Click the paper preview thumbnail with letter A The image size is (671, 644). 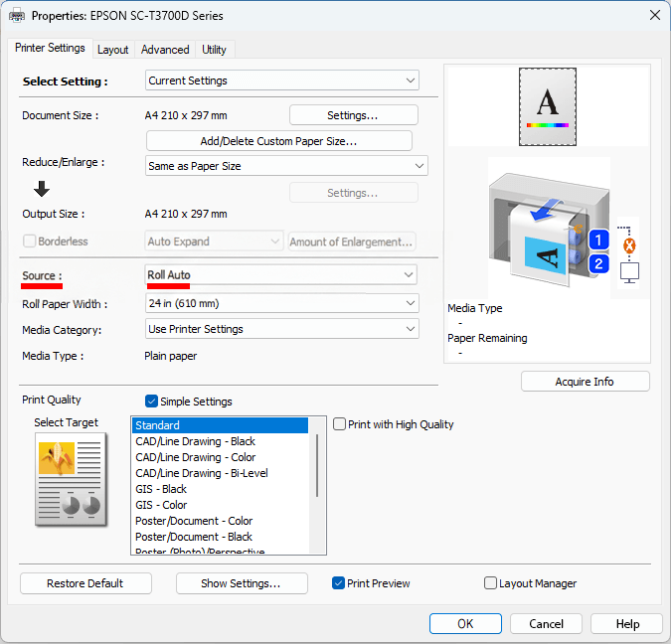[x=548, y=106]
